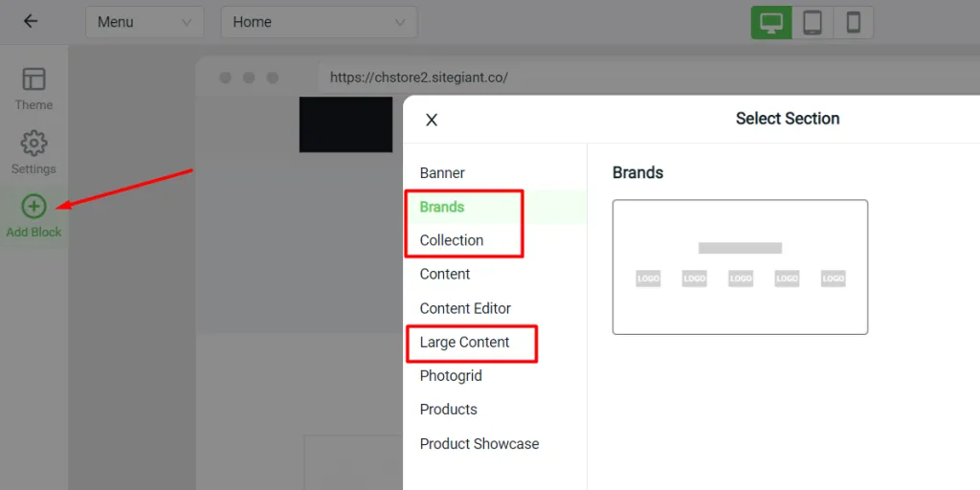Choose Collection from section list

pos(452,240)
